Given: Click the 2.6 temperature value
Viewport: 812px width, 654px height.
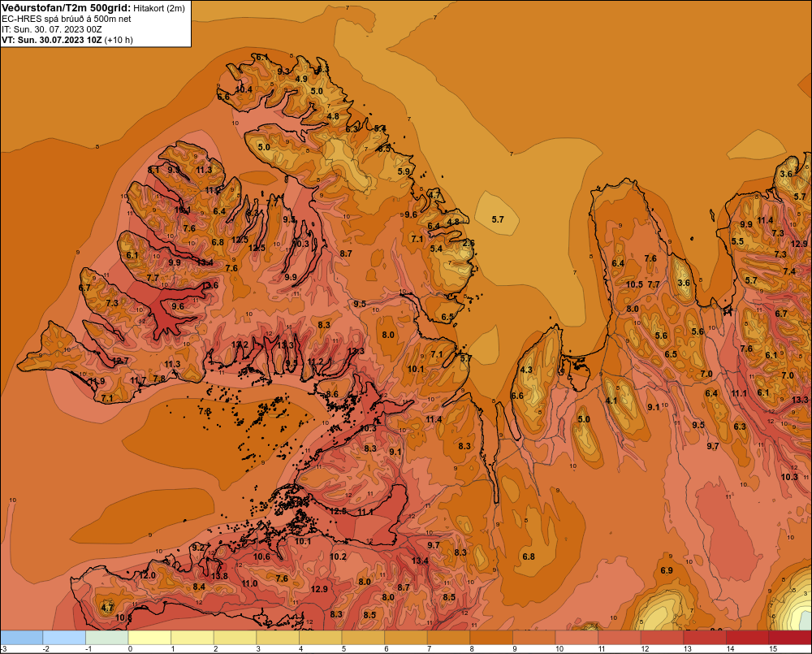Looking at the screenshot, I should coord(469,243).
